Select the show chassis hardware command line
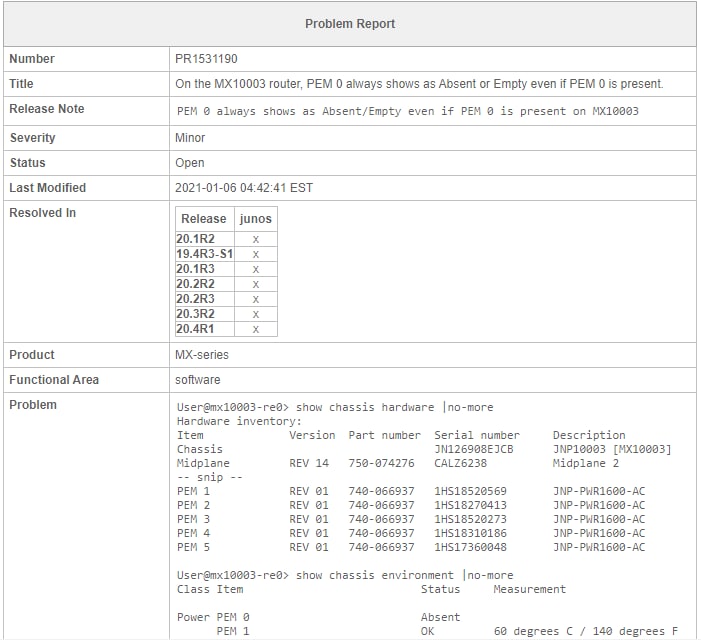This screenshot has width=701, height=640. pos(335,407)
